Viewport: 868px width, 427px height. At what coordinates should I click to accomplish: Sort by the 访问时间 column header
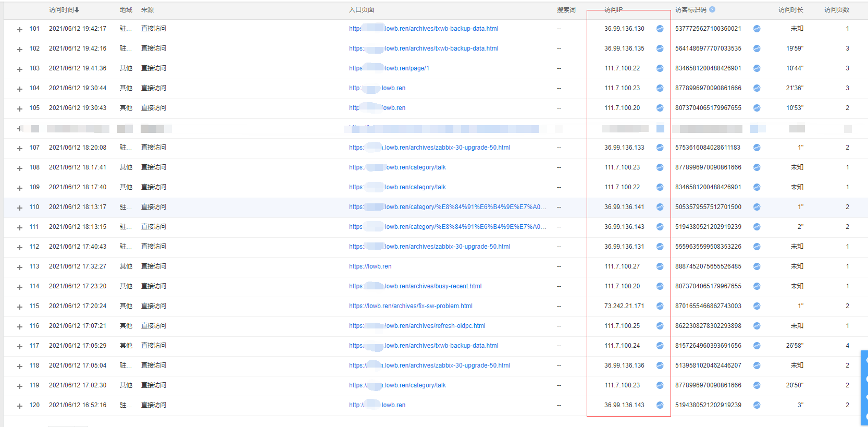click(64, 10)
